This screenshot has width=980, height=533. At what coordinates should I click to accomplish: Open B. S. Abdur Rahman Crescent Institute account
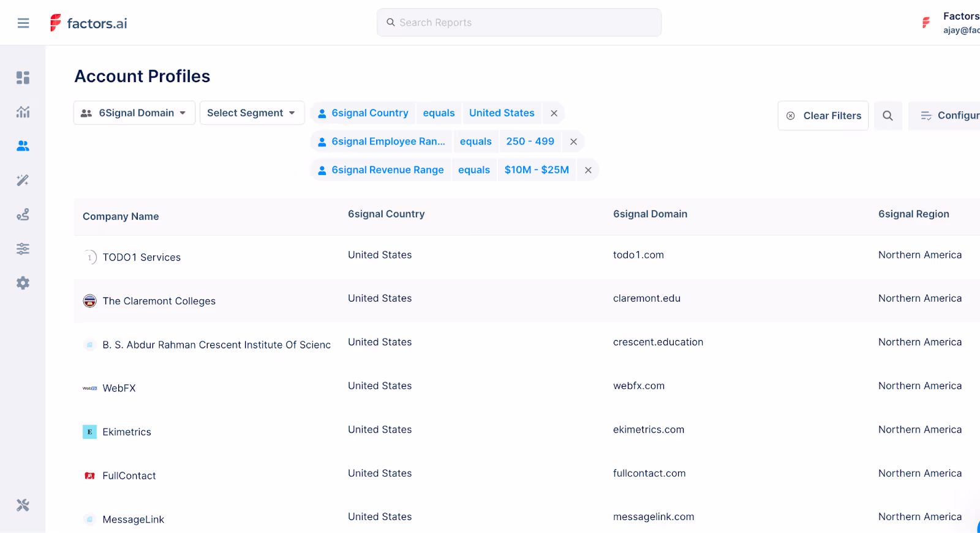(217, 345)
